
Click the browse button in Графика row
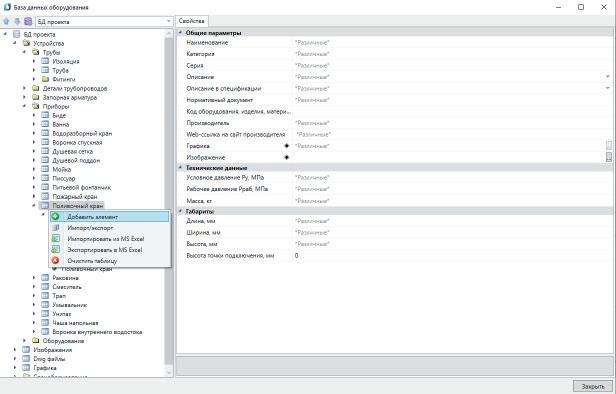tap(609, 146)
